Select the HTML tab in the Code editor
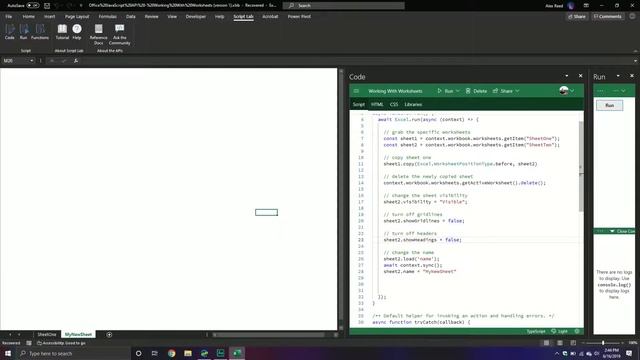The width and height of the screenshot is (640, 360). [377, 104]
